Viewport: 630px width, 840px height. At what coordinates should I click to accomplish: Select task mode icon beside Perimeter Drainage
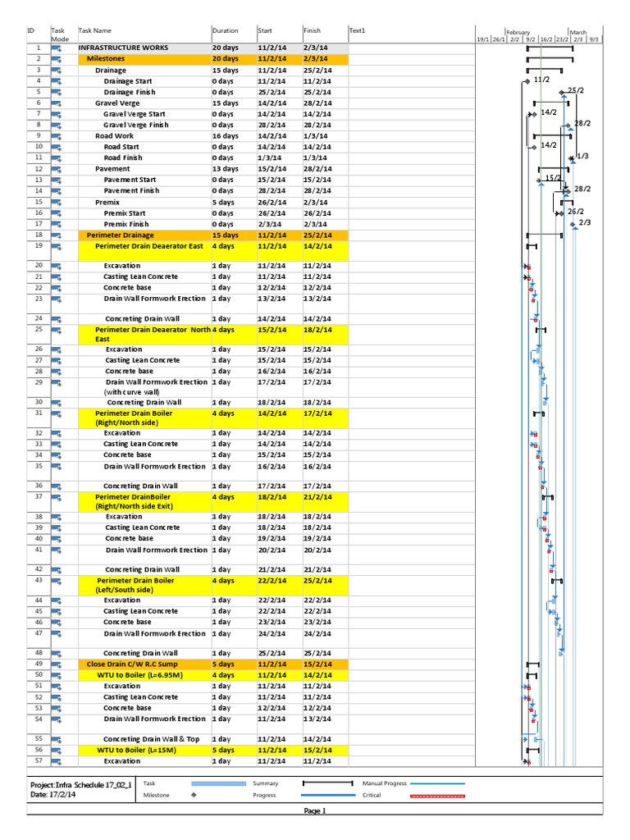pyautogui.click(x=57, y=235)
